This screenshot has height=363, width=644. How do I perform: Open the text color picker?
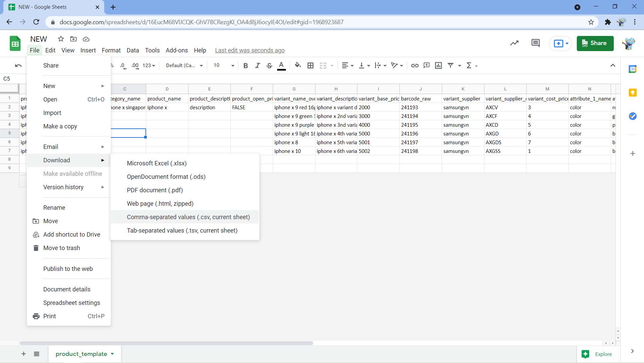282,66
